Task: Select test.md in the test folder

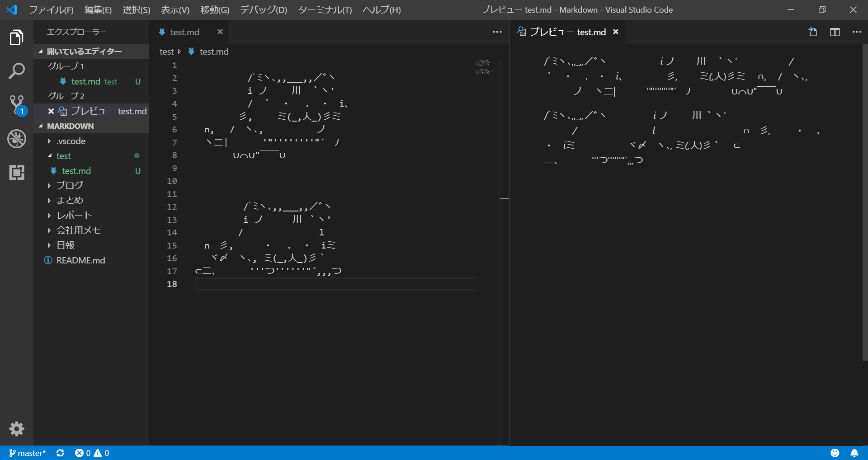Action: [x=91, y=171]
